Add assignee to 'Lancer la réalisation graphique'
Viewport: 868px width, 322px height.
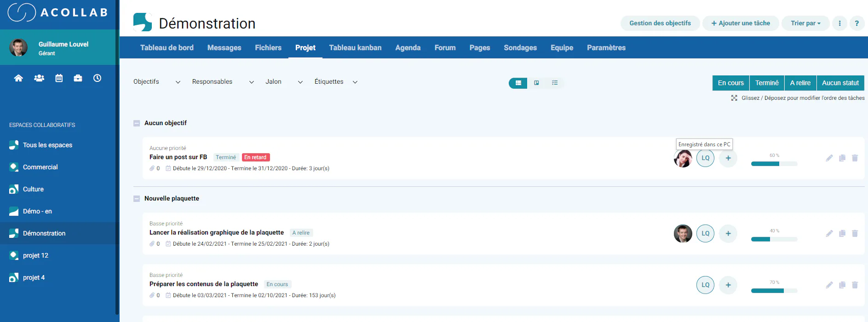(728, 233)
